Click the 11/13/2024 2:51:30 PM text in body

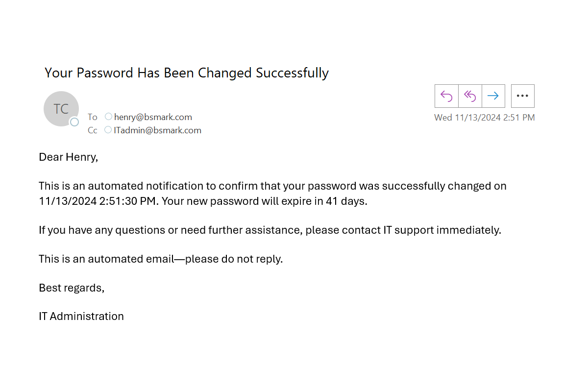pos(98,201)
